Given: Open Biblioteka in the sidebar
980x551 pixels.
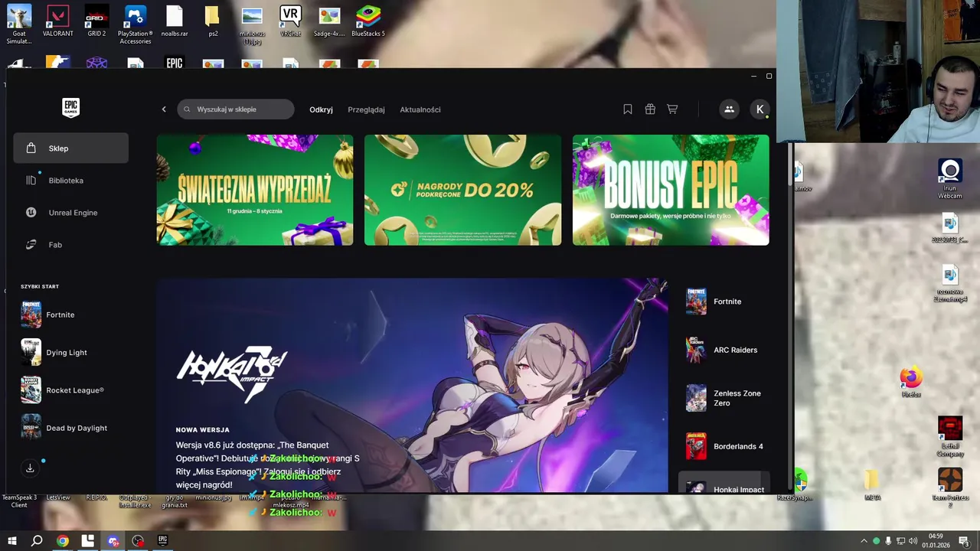Looking at the screenshot, I should pos(70,181).
